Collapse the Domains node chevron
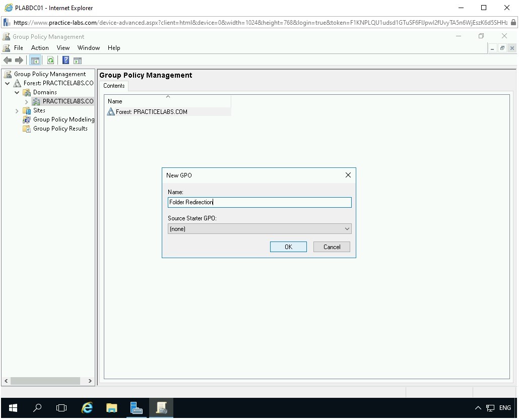Viewport: 519px width, 420px height. click(x=17, y=92)
